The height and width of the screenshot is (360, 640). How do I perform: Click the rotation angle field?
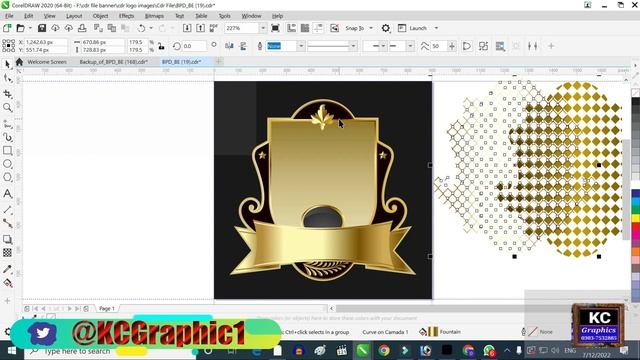194,46
